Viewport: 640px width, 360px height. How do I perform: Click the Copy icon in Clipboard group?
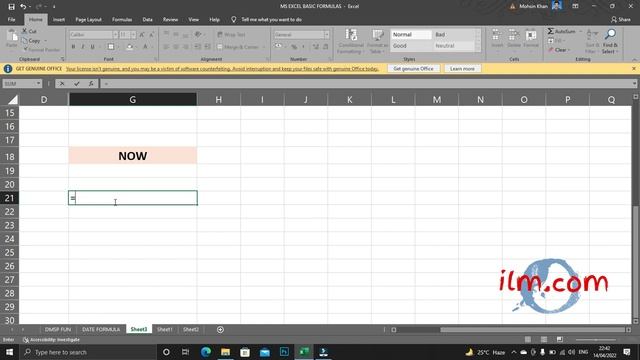(x=25, y=41)
